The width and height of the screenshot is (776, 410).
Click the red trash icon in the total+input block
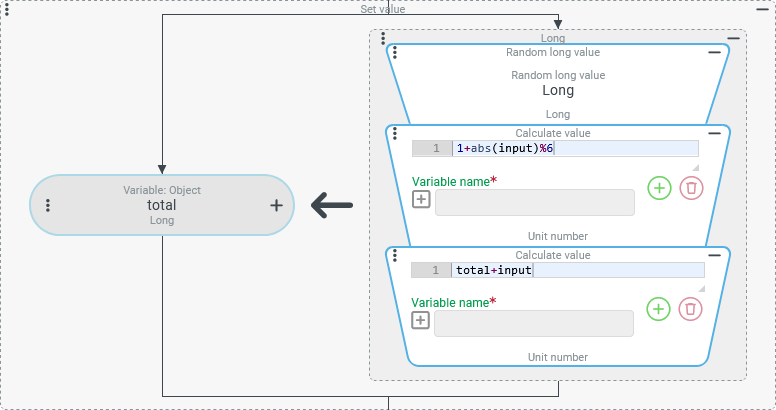690,309
